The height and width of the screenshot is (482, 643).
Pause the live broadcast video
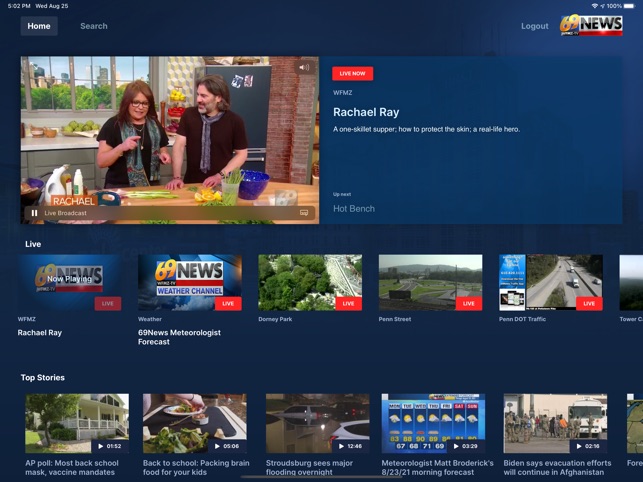point(34,213)
